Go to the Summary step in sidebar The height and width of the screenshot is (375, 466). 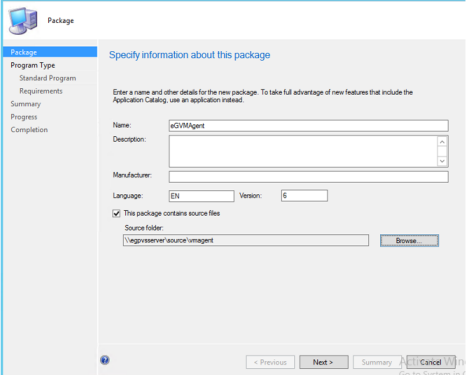point(25,104)
